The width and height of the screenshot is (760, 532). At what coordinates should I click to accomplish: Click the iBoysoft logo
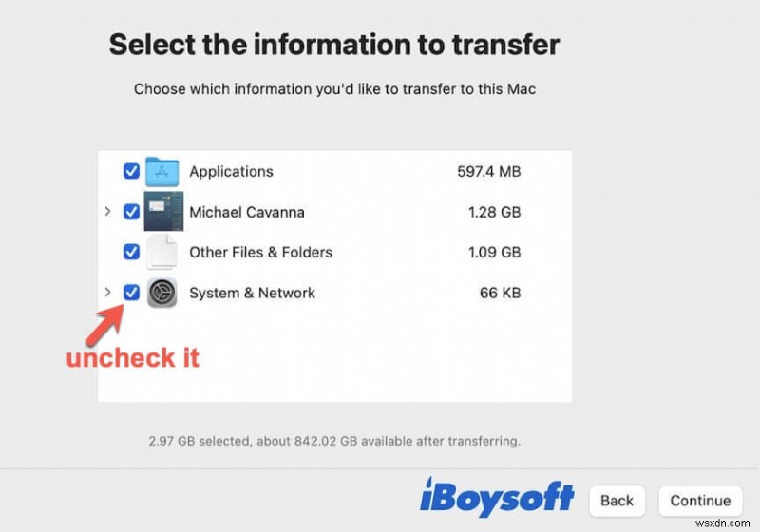click(497, 498)
